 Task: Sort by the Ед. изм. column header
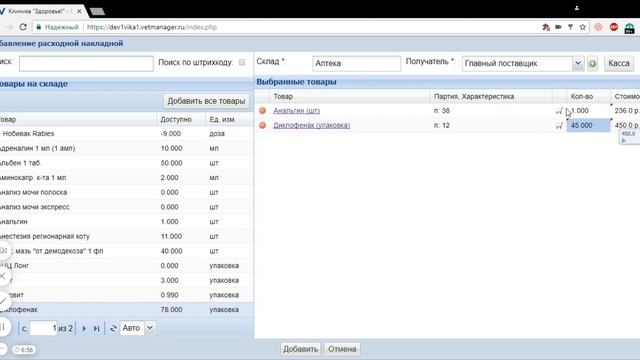point(229,120)
